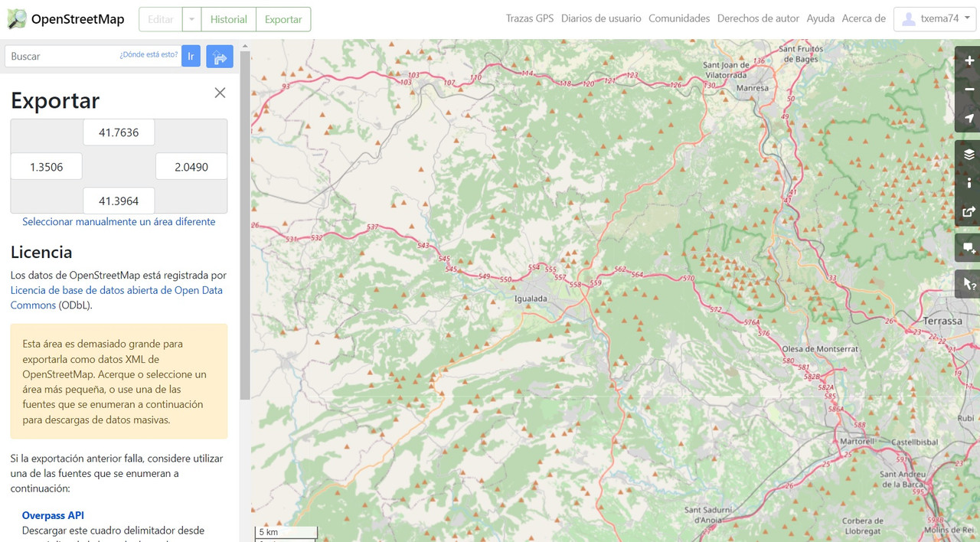Open the Overpass API link
This screenshot has width=980, height=542.
(53, 516)
